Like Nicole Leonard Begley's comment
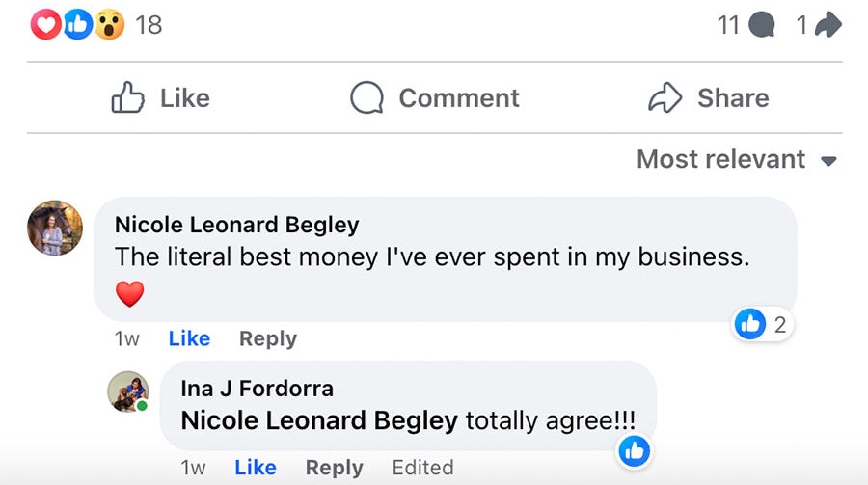Screen dimensions: 868x485 pos(189,338)
